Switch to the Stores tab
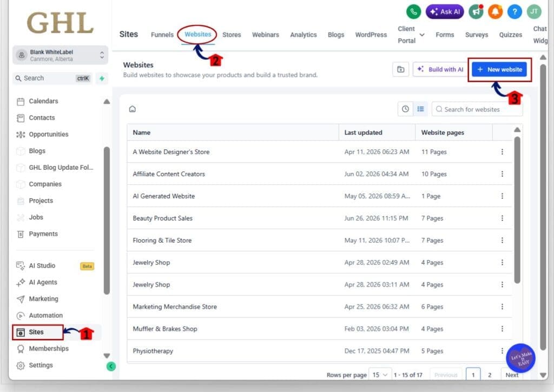Screen dimensions: 554x392 pos(232,35)
